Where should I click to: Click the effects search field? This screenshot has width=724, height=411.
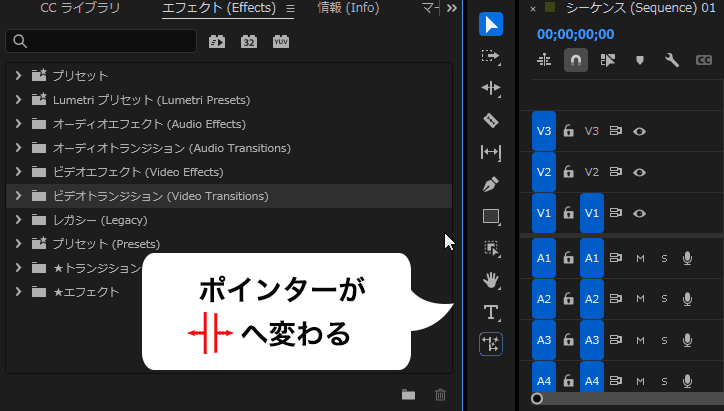101,41
